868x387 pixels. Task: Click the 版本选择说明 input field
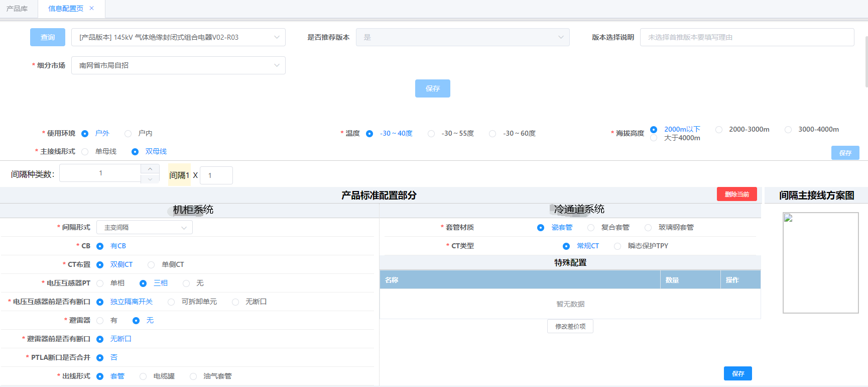(x=747, y=37)
